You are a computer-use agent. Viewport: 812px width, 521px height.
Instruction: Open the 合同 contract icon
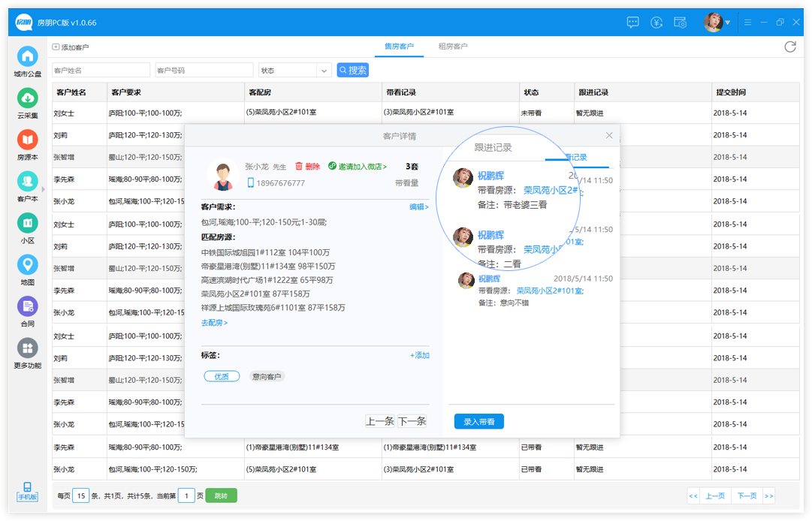tap(28, 306)
